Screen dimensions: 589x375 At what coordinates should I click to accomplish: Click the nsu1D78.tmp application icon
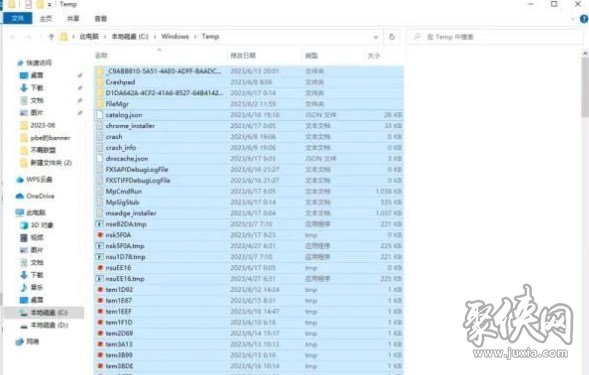click(x=100, y=257)
